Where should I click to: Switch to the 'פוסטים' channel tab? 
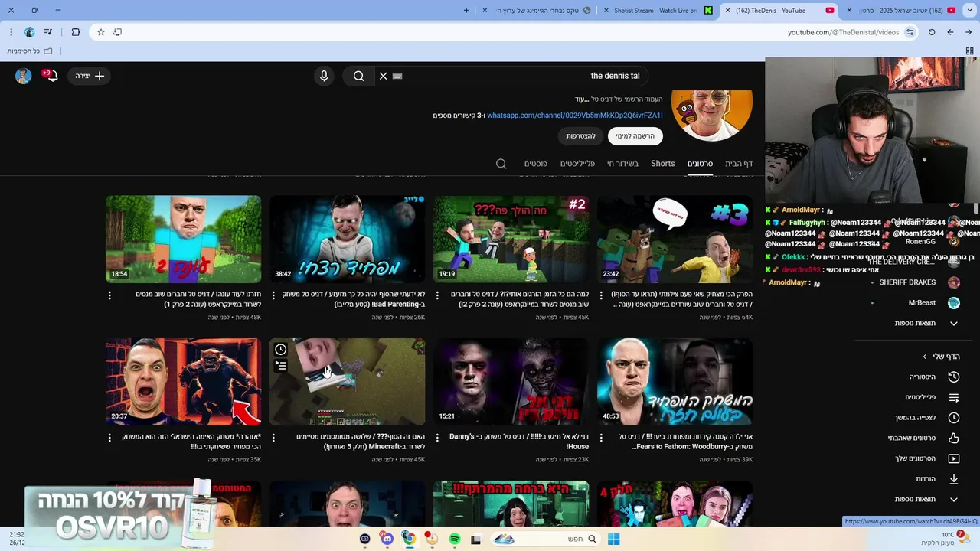535,164
